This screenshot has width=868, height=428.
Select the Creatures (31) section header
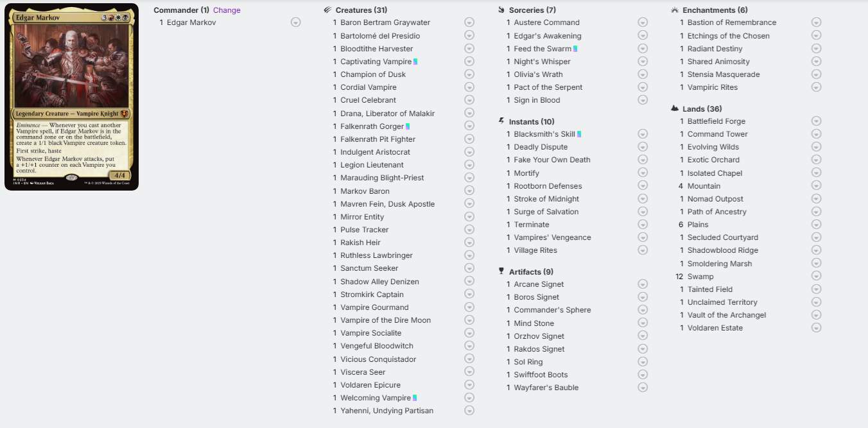click(x=361, y=10)
